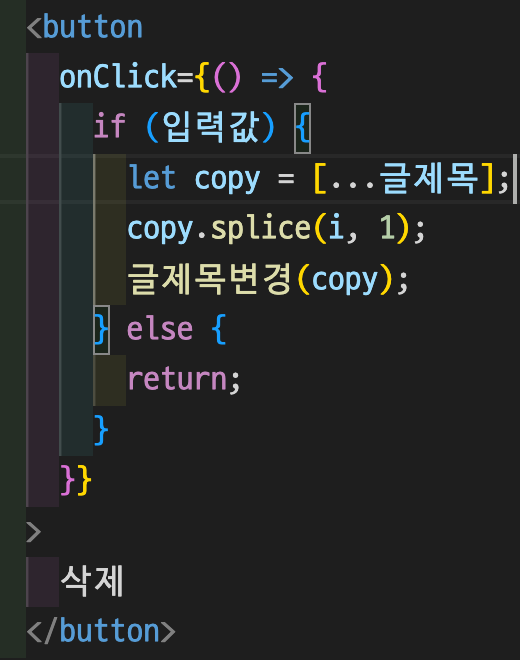Click the closing button tag

click(101, 631)
